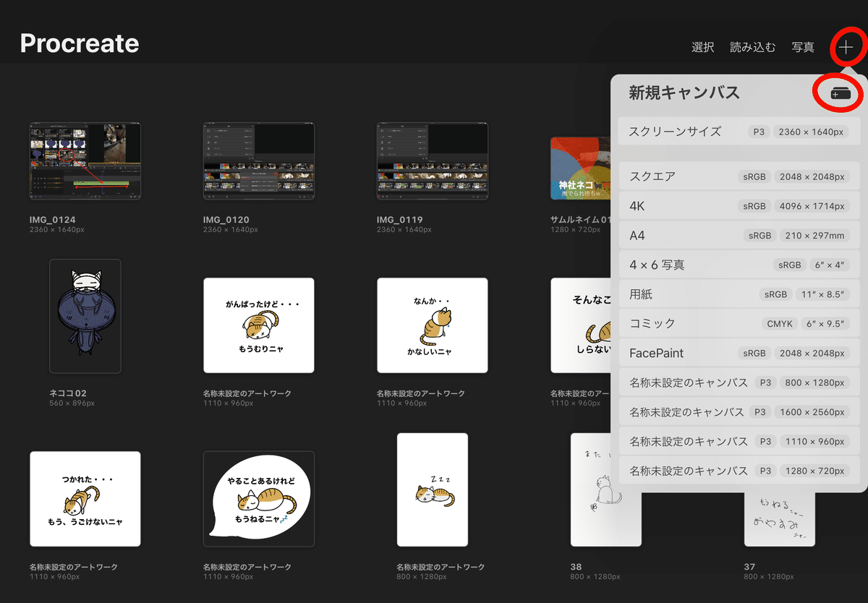
Task: Tap the Procreate gallery title
Action: click(x=80, y=43)
